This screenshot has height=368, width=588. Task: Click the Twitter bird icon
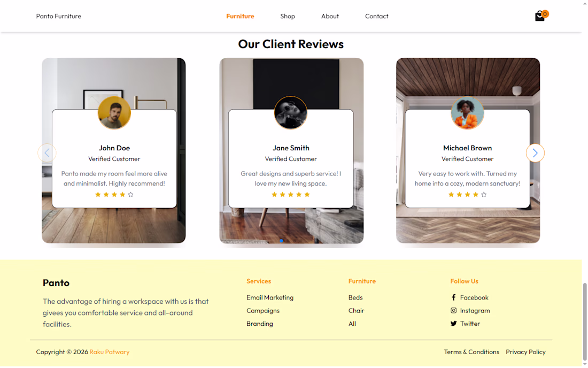[453, 324]
